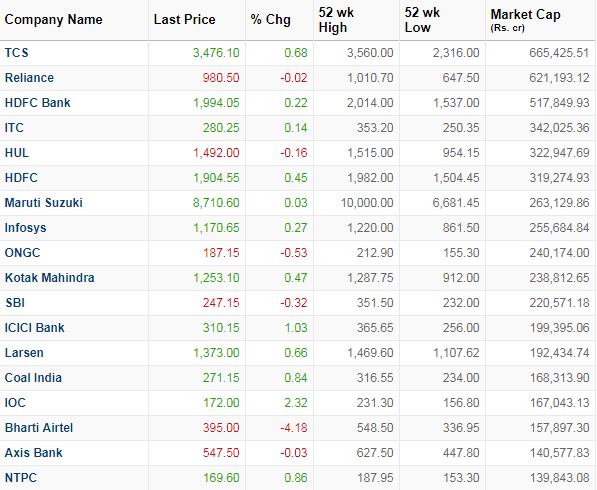The height and width of the screenshot is (490, 597).
Task: Select HDFC 52 wk low 1,504.45
Action: click(456, 178)
